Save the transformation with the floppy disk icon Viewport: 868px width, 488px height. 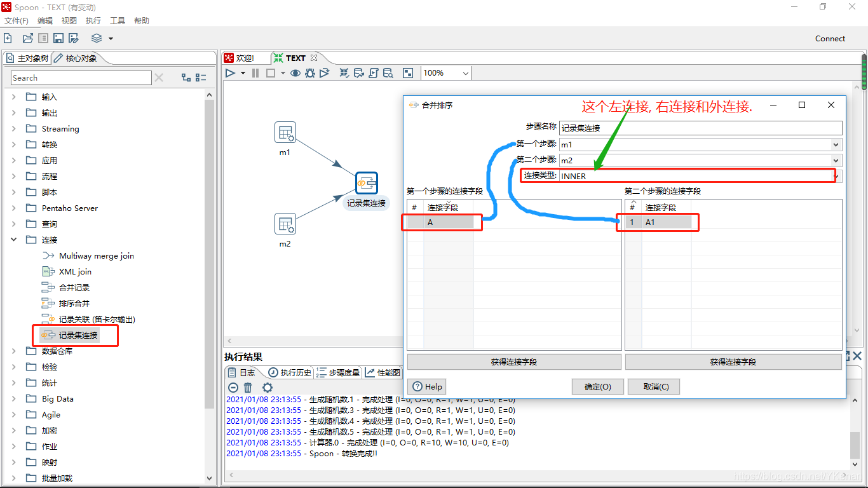click(x=58, y=38)
